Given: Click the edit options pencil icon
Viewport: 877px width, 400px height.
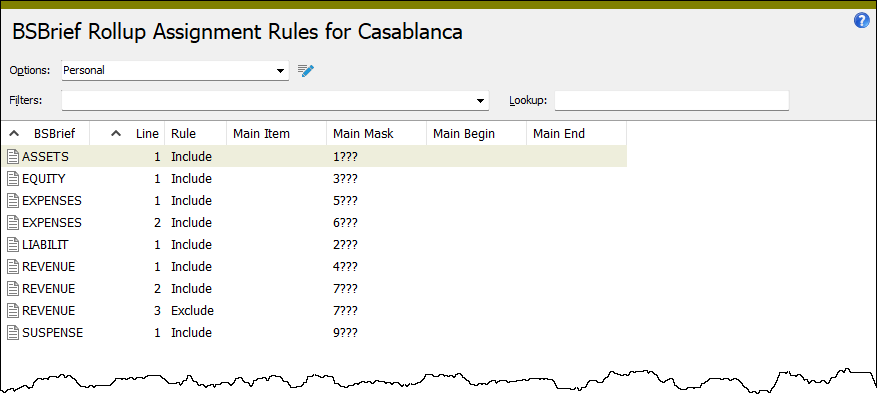Looking at the screenshot, I should pos(306,70).
